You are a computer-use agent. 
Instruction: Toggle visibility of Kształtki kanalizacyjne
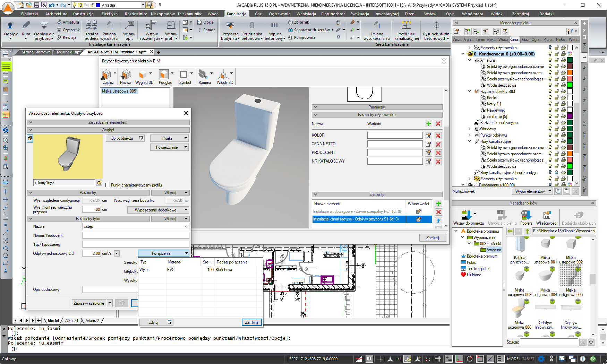[550, 123]
